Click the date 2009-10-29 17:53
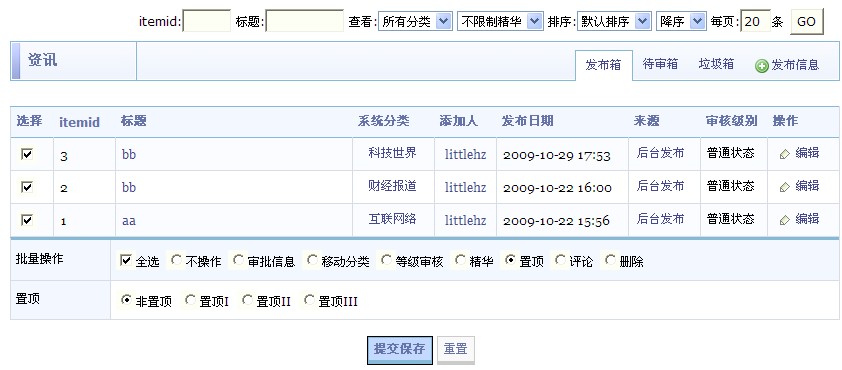Viewport: 842px width, 370px height. click(557, 156)
